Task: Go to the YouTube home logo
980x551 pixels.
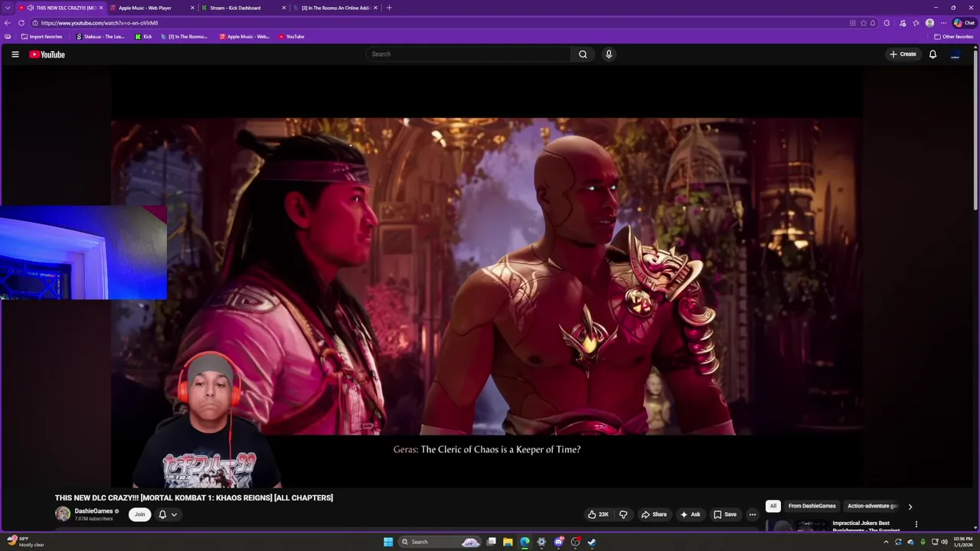Action: [x=47, y=54]
